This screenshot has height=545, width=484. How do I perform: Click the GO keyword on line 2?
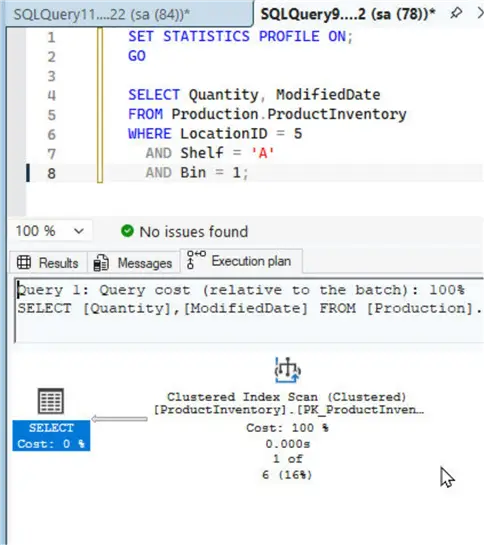tap(137, 56)
